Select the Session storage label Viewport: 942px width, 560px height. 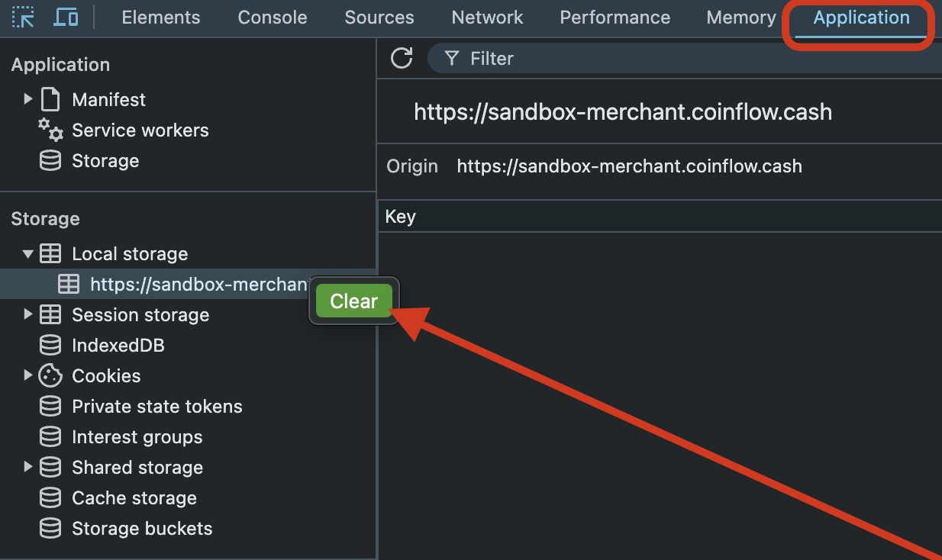[140, 315]
